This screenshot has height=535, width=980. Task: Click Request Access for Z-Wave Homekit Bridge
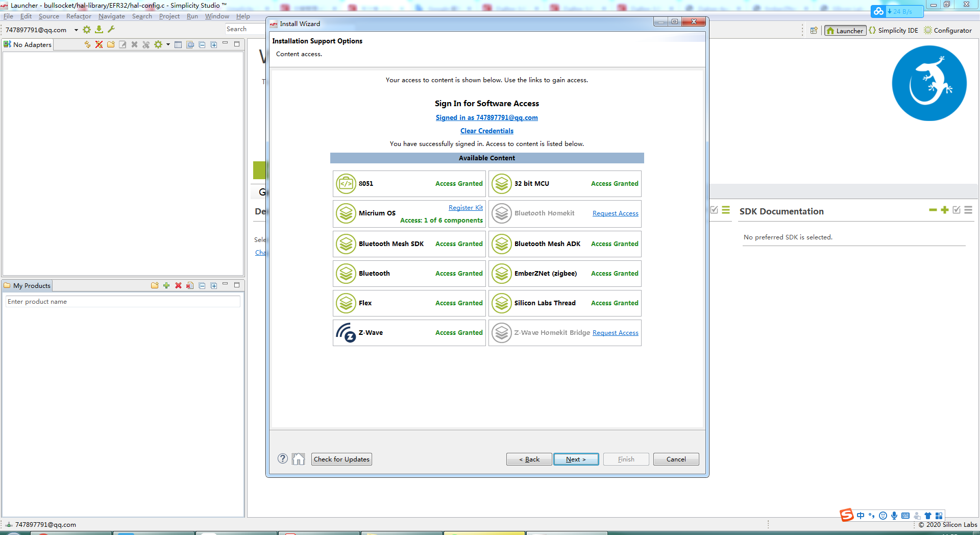[x=615, y=333]
